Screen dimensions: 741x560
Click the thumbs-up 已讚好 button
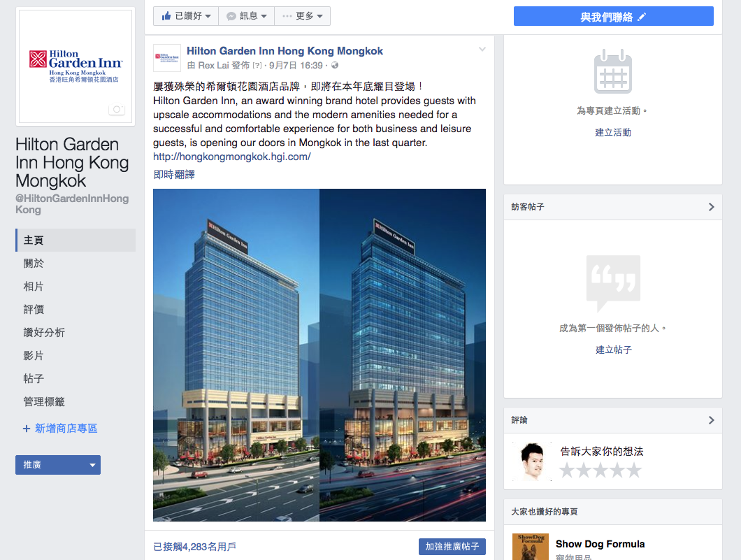click(186, 16)
